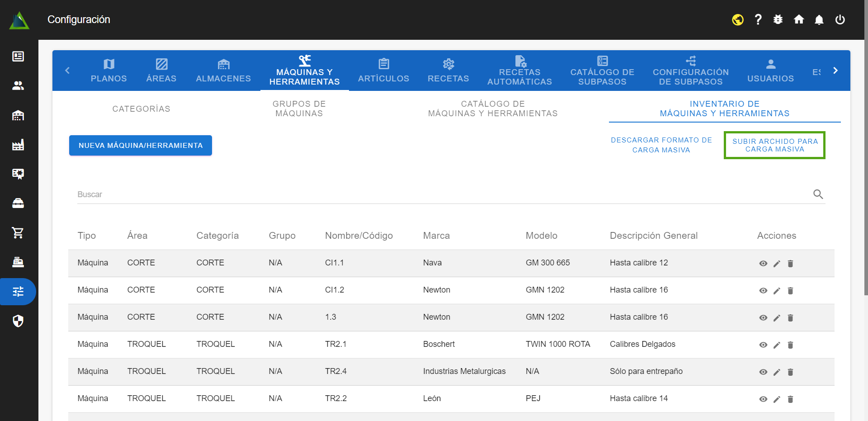
Task: Click the shield icon in sidebar
Action: [x=18, y=321]
